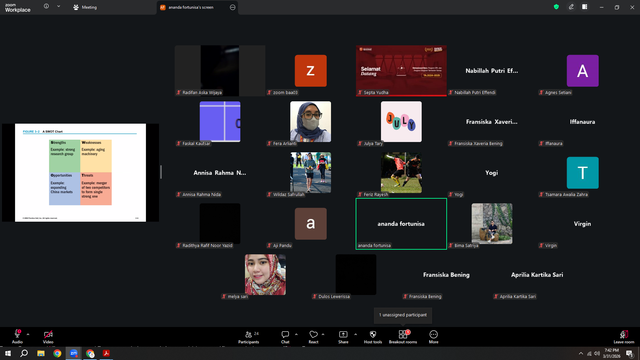Open the second Chrome profile taskbar icon

[90, 353]
